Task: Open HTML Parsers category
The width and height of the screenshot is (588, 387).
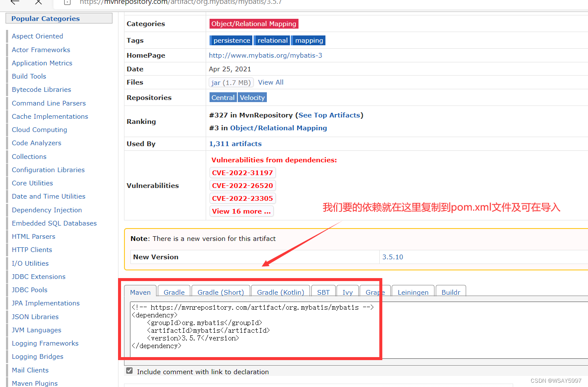Action: (33, 237)
